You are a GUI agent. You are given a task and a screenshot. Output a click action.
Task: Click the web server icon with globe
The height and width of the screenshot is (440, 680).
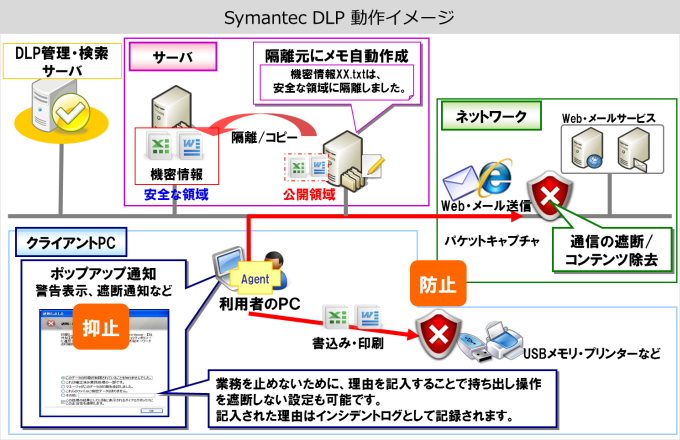point(587,149)
